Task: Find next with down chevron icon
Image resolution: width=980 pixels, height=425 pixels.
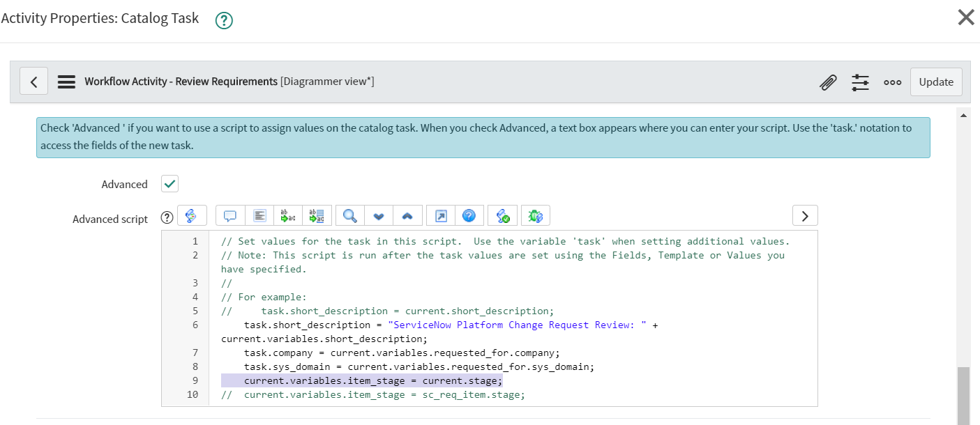Action: (379, 216)
